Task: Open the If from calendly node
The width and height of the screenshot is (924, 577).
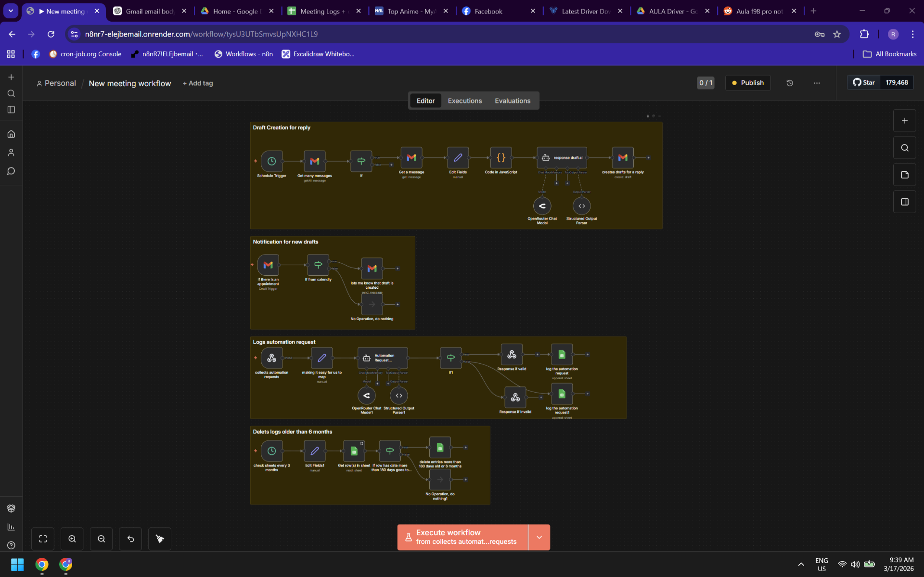Action: (x=318, y=265)
